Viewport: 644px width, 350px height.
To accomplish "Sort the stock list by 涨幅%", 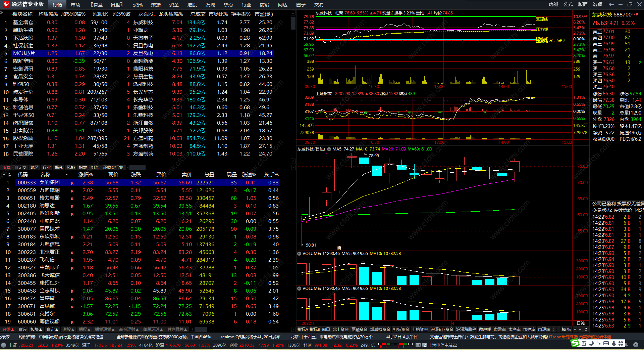I will [86, 175].
